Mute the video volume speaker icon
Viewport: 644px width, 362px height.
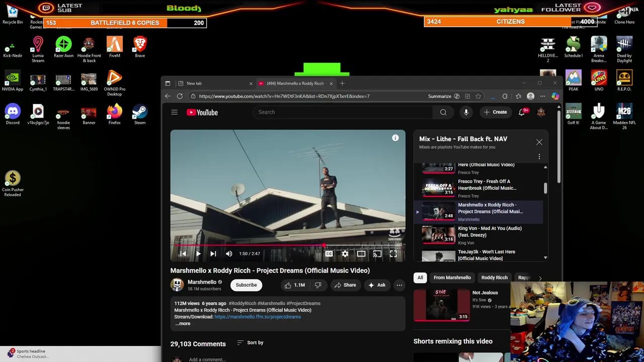tap(229, 254)
